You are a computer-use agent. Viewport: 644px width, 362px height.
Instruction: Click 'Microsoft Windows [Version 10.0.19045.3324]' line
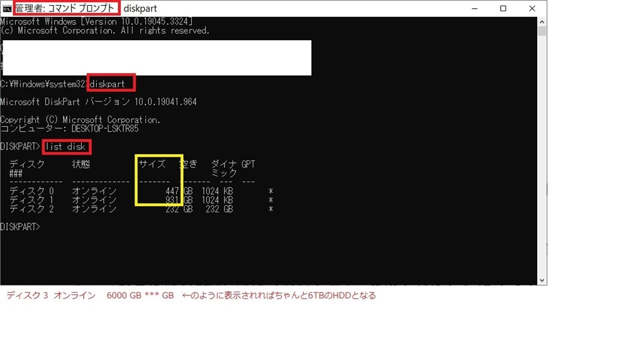pos(96,21)
